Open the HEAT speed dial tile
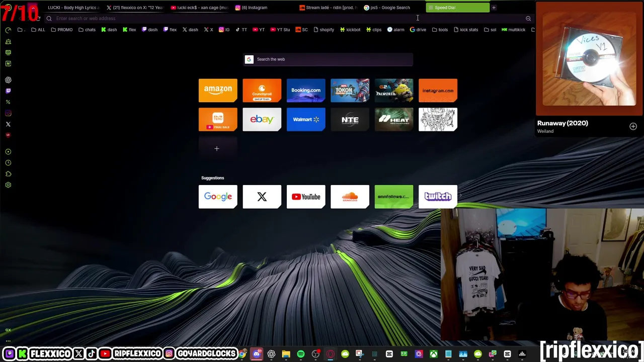 [x=394, y=120]
